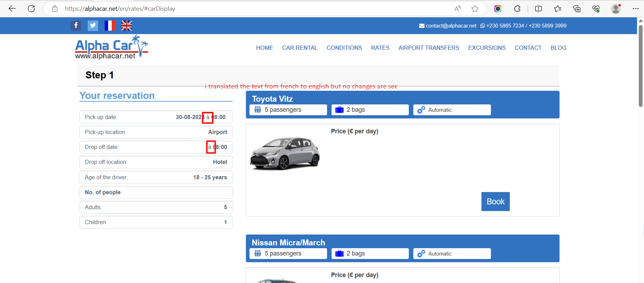Click the Toyota Vitz car title
The height and width of the screenshot is (283, 644).
click(x=272, y=99)
